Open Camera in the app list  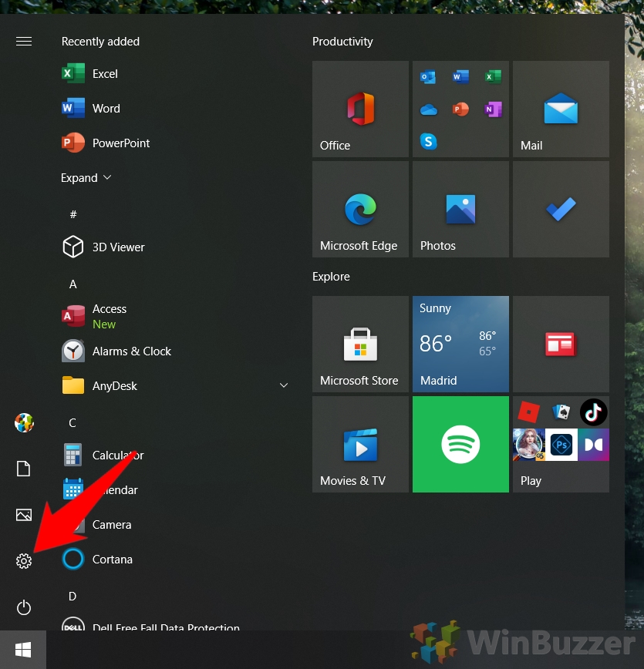pyautogui.click(x=96, y=524)
